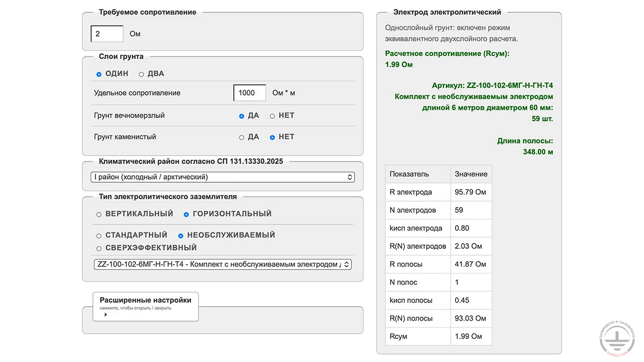Viewport: 644px width, 362px height.
Task: Choose ДА for Грунт вечномерзлый
Action: point(242,116)
